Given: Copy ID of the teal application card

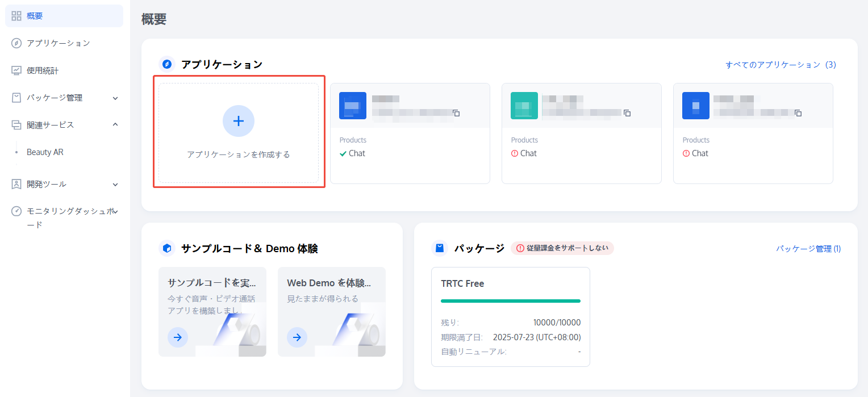Looking at the screenshot, I should pyautogui.click(x=627, y=113).
